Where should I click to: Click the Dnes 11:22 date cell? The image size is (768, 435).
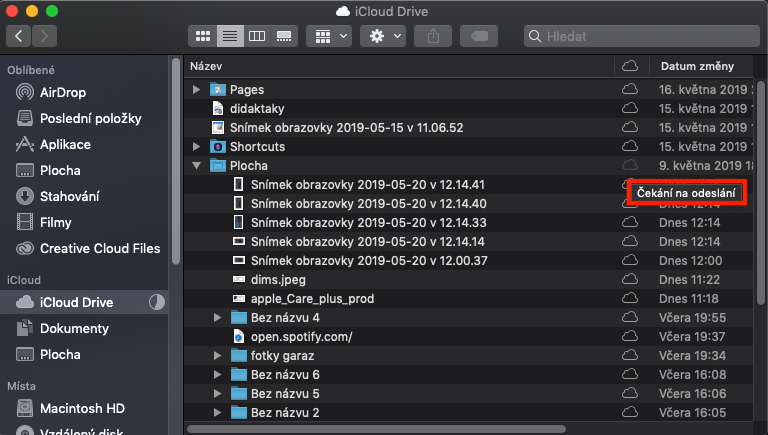[690, 280]
